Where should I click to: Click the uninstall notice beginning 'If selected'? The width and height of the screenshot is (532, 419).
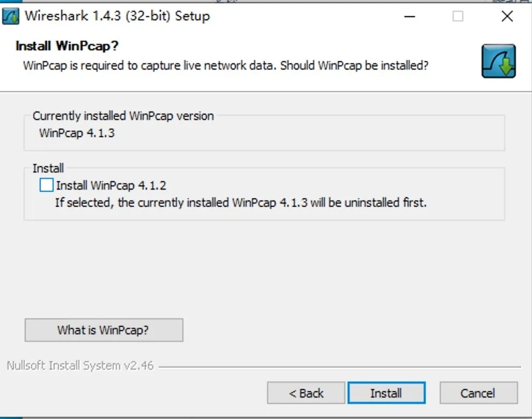pos(241,203)
